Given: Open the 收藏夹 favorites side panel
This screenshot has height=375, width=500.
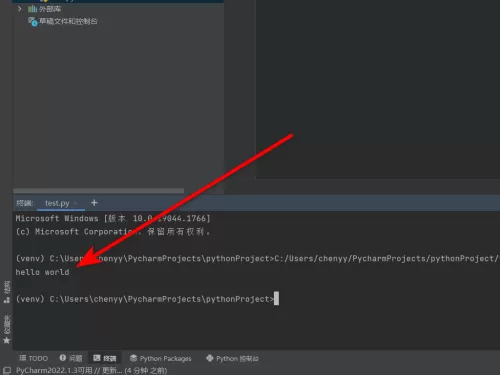Looking at the screenshot, I should click(x=7, y=329).
